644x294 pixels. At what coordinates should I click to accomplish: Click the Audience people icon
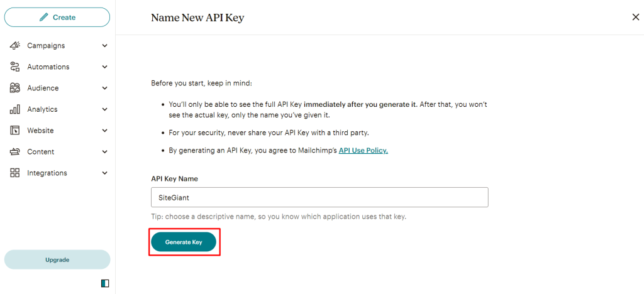[x=15, y=88]
